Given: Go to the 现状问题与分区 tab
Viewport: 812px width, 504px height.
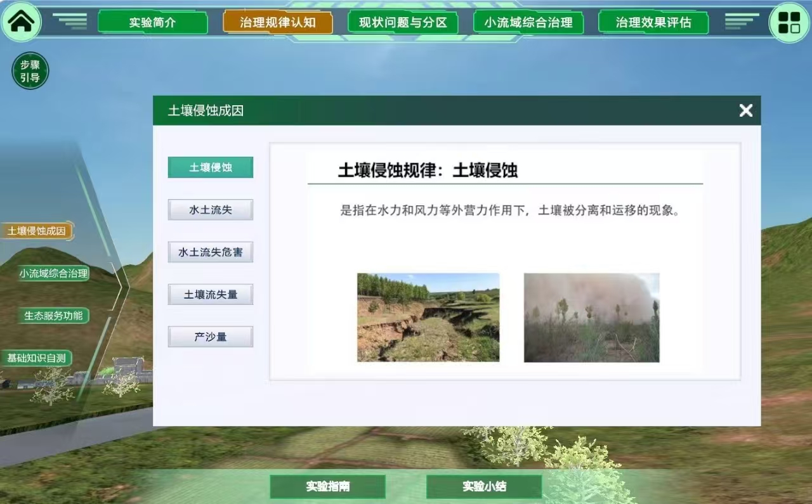Looking at the screenshot, I should click(x=403, y=23).
